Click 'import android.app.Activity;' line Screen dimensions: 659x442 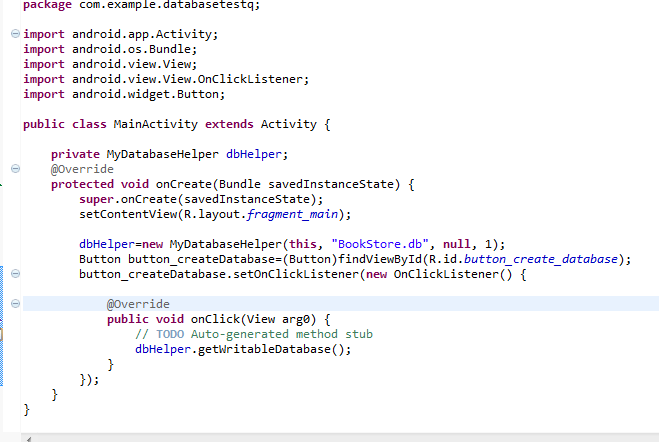tap(121, 34)
